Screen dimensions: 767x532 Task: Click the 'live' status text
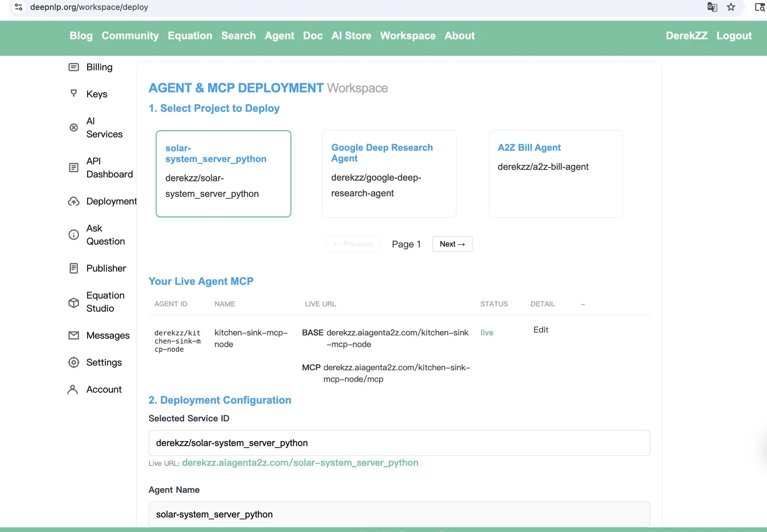point(486,333)
